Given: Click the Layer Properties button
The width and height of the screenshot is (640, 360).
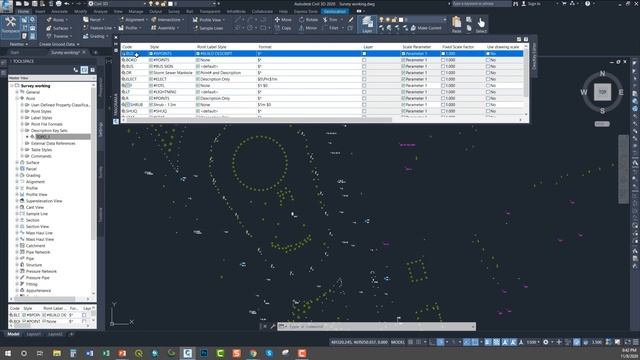Looking at the screenshot, I should tap(367, 24).
